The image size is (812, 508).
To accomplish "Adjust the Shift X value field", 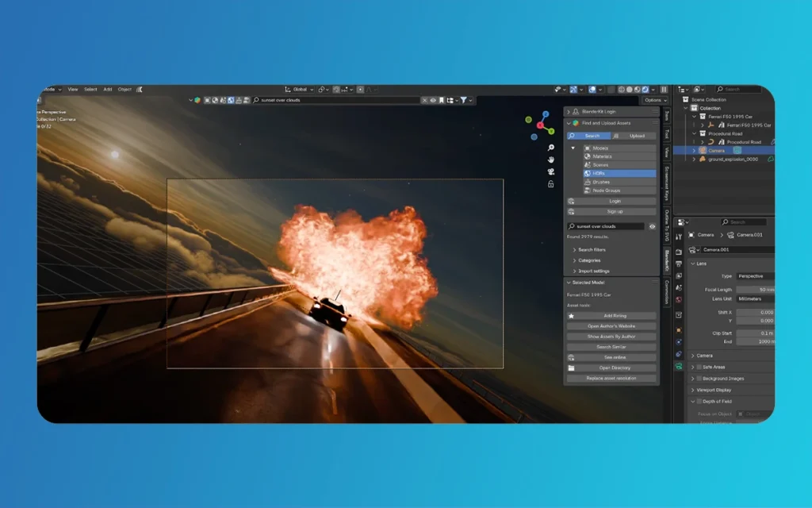I will [755, 312].
